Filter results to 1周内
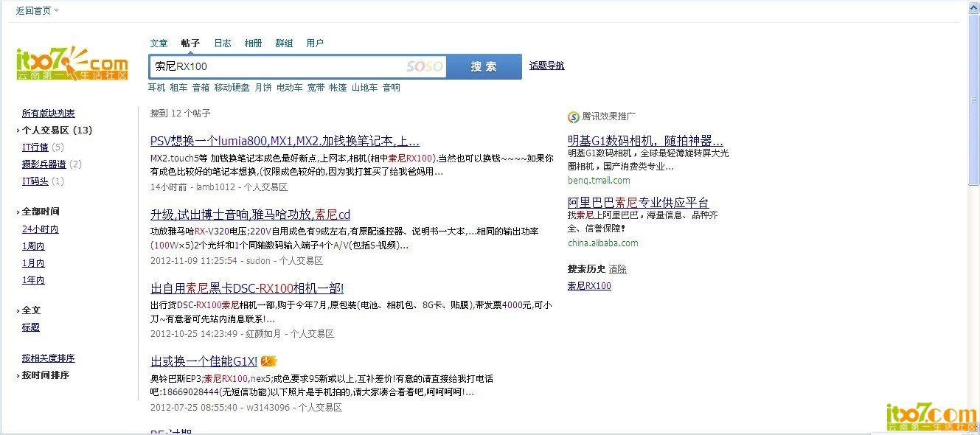Image resolution: width=980 pixels, height=435 pixels. (x=32, y=247)
